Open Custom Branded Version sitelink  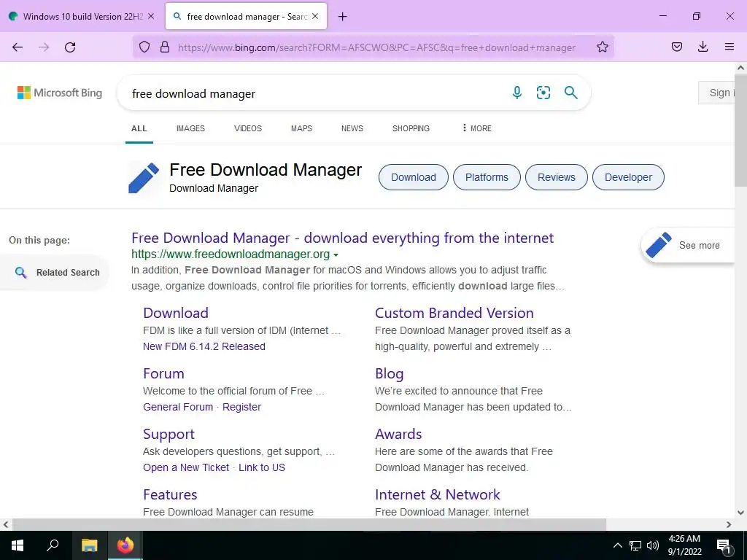point(454,313)
